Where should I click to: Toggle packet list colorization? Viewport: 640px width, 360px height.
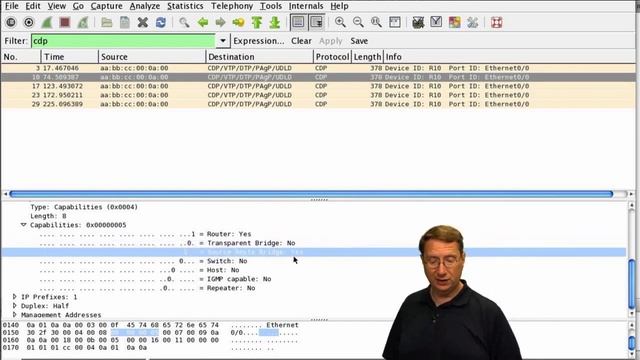(298, 22)
